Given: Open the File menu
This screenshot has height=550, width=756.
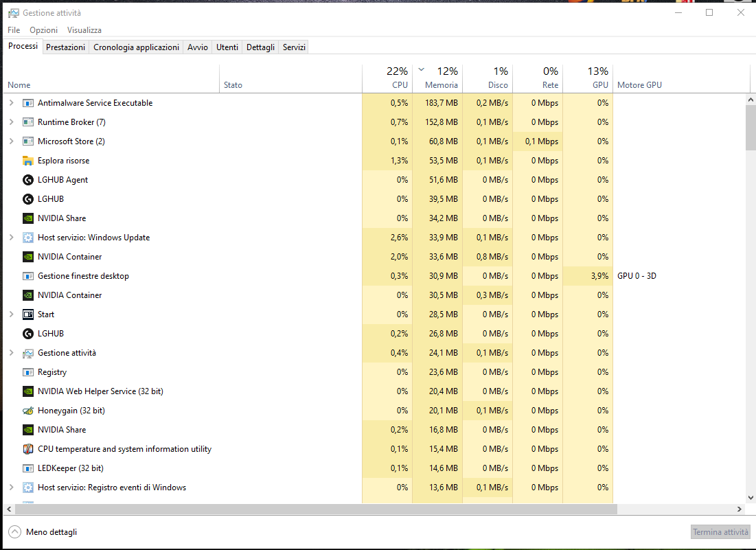Looking at the screenshot, I should click(14, 30).
